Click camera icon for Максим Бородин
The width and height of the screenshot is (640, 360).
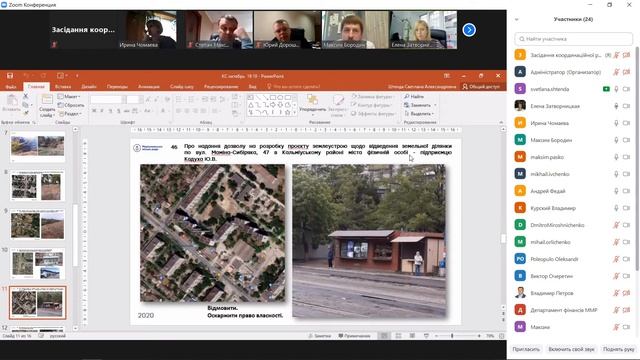tap(627, 140)
